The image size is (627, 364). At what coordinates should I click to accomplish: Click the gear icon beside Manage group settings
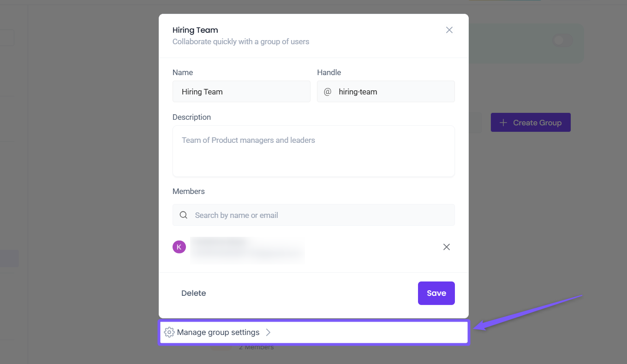169,332
